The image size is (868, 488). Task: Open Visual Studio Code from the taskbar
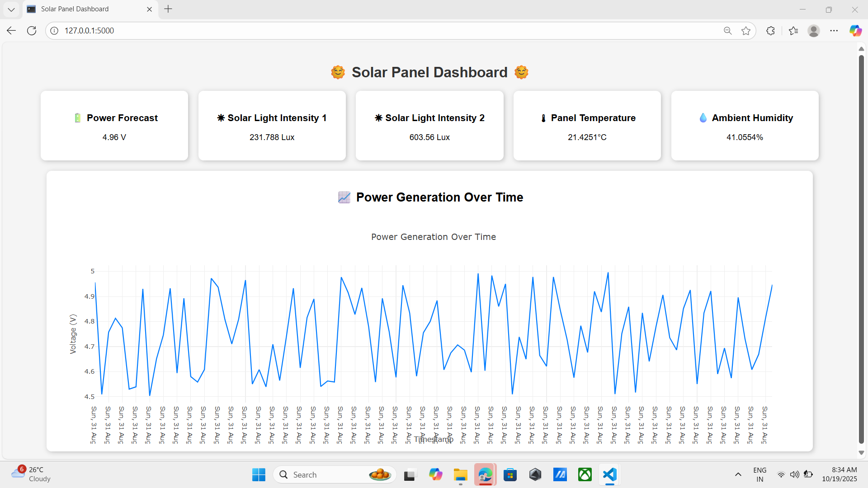tap(609, 474)
